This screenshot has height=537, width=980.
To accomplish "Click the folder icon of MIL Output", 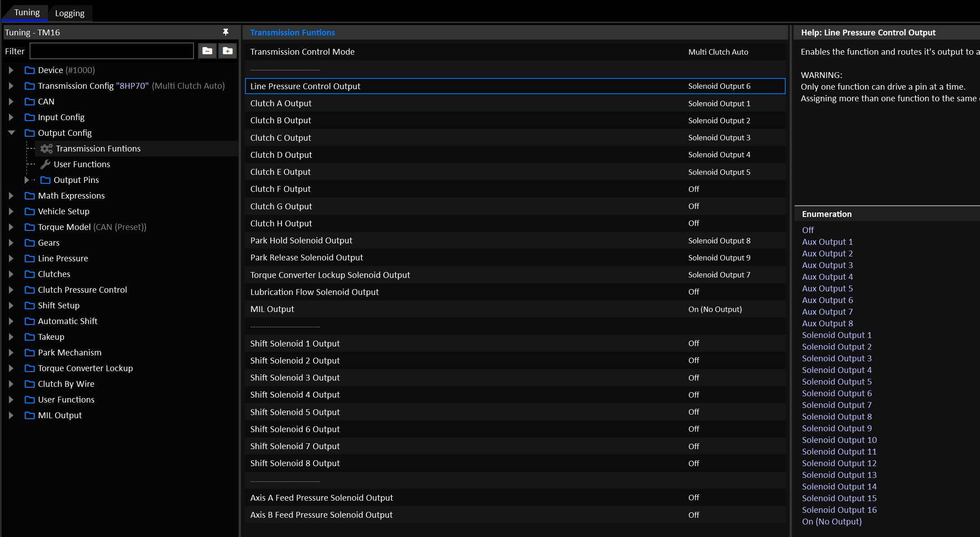I will [x=30, y=415].
